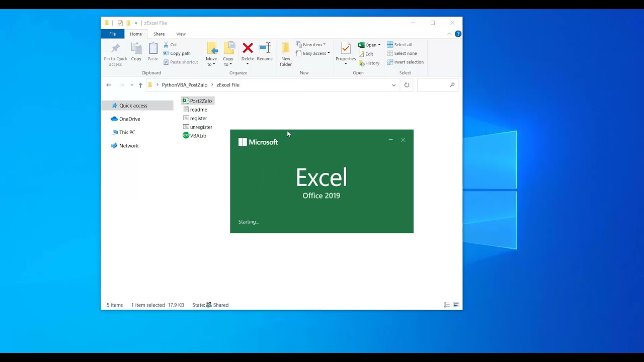Click History in the Open group
Screen dimensions: 644x362
[369, 63]
